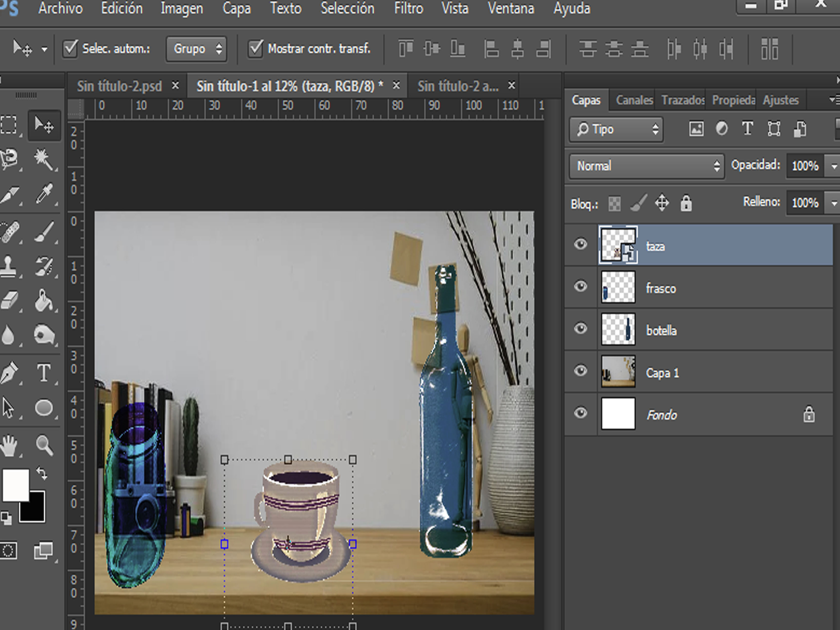Hide the frasco layer
The height and width of the screenshot is (630, 840).
coord(580,286)
